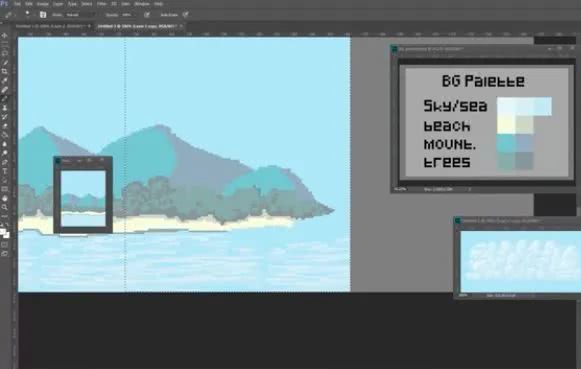Open the brush preset picker
Viewport: 581px width, 369px height.
(x=27, y=14)
